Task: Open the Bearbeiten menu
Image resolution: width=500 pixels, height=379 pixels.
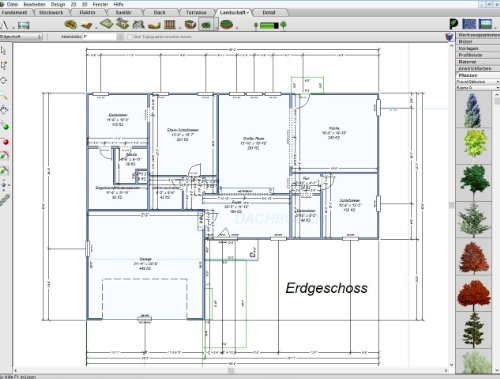Action: [x=34, y=4]
